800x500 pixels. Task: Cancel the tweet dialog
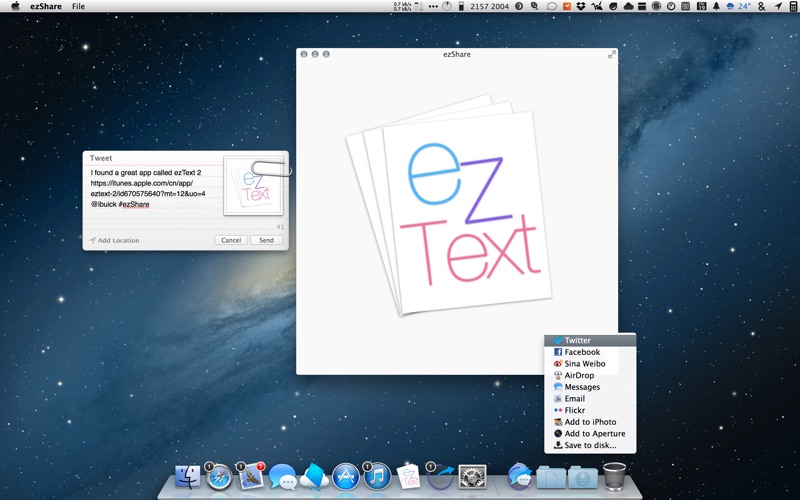click(231, 240)
